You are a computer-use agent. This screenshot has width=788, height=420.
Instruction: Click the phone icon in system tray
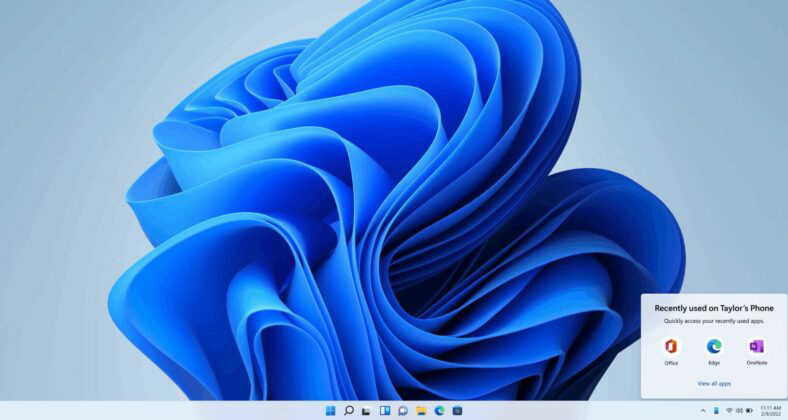716,410
